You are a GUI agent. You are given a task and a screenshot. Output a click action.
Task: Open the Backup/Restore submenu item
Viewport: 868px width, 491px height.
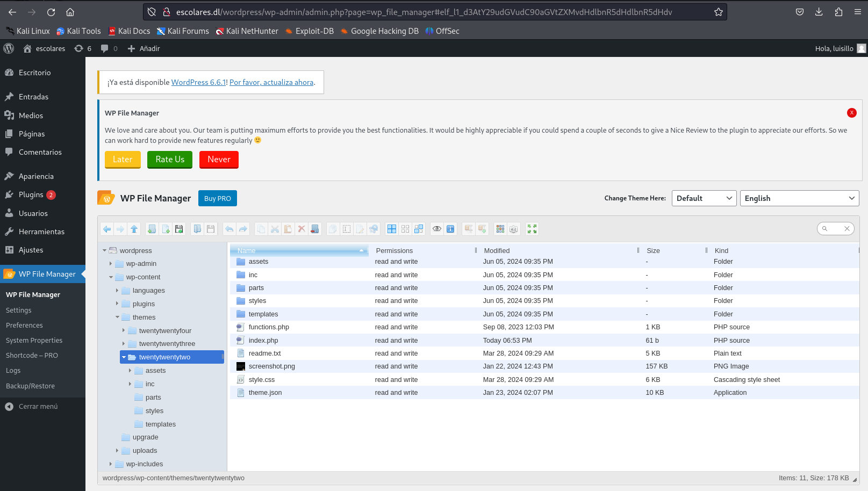[30, 386]
